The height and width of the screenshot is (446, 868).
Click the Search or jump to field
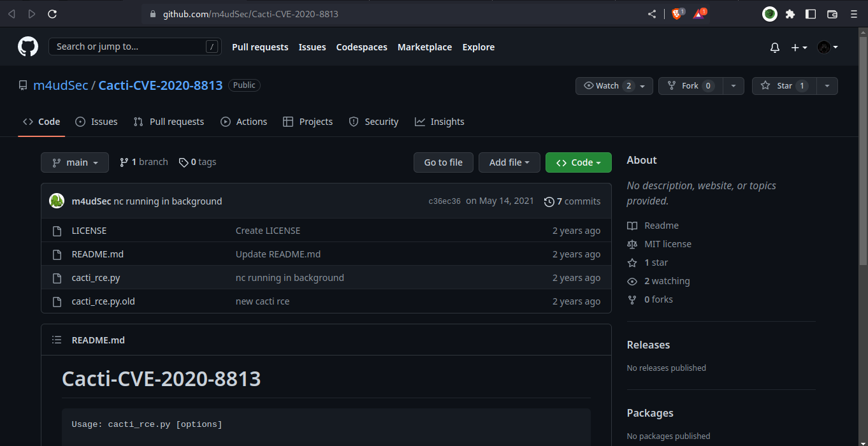tap(135, 47)
